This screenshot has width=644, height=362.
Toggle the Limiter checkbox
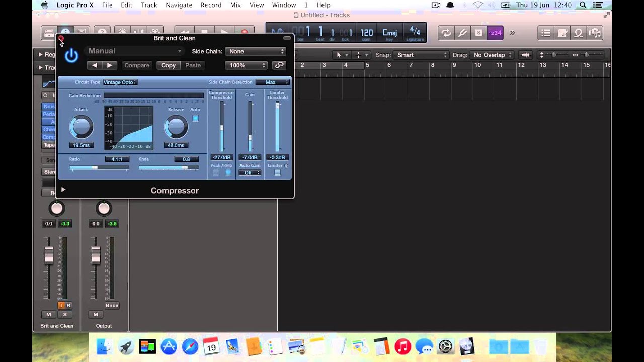pyautogui.click(x=277, y=172)
